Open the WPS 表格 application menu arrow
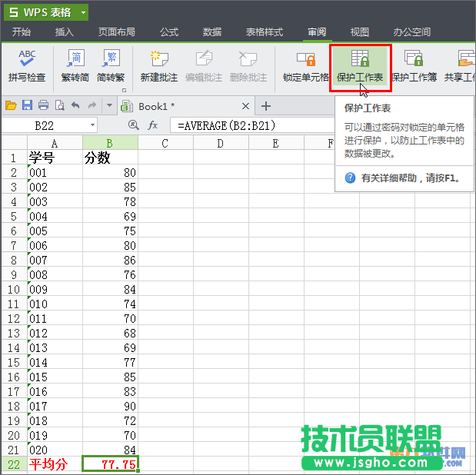The image size is (476, 475). point(83,12)
